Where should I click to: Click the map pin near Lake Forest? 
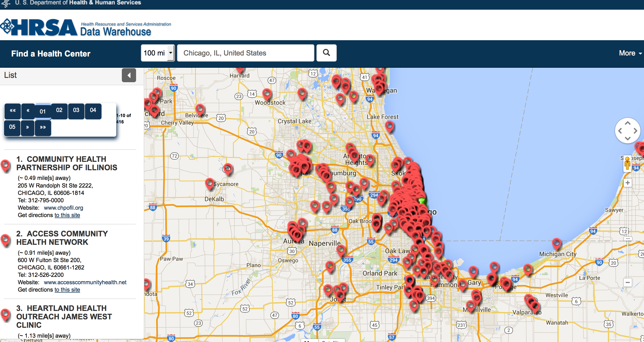pyautogui.click(x=389, y=127)
